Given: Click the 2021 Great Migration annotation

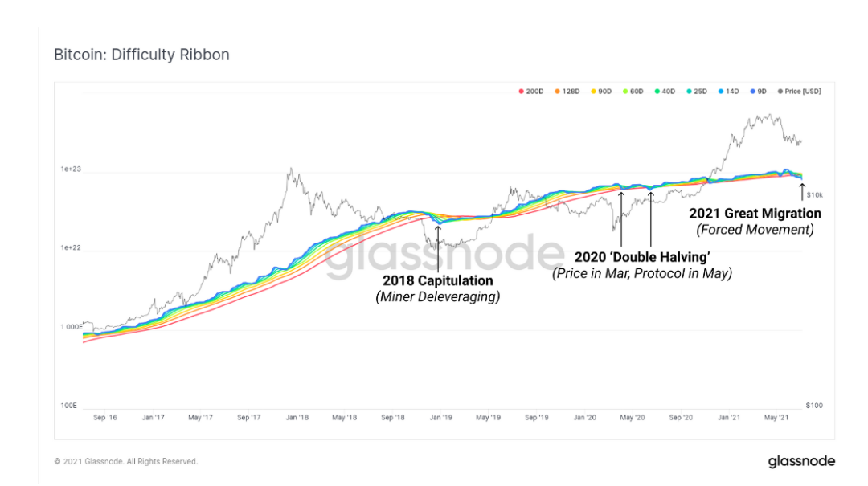Looking at the screenshot, I should click(x=755, y=214).
